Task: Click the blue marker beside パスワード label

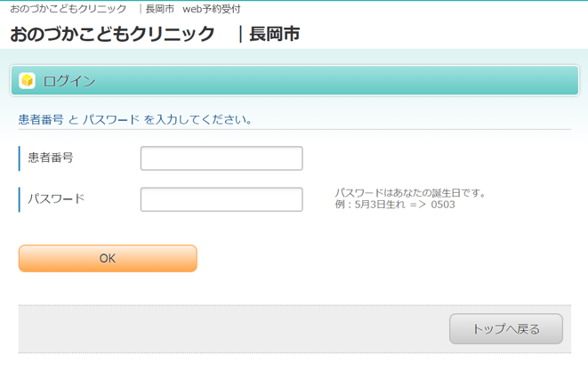Action: tap(20, 199)
